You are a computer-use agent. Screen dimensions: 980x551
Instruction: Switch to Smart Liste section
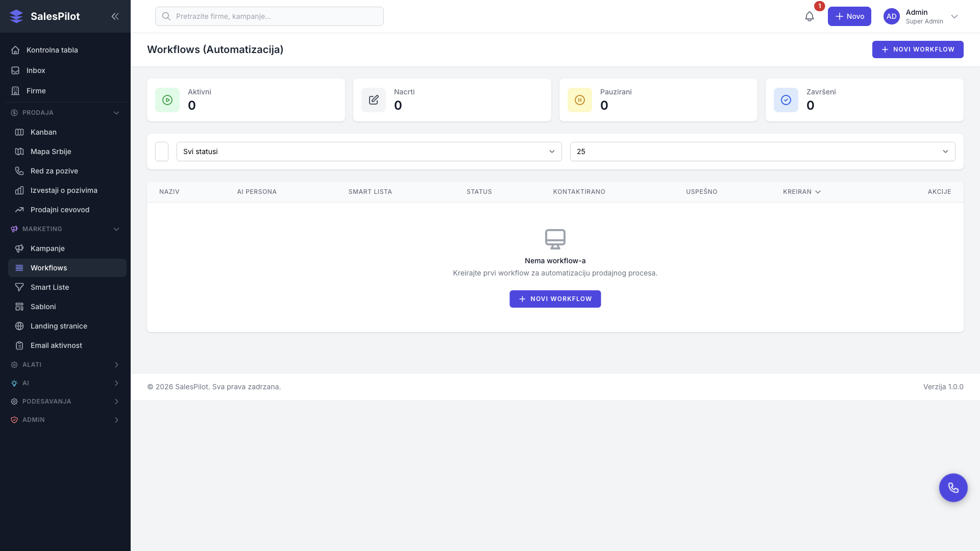click(x=50, y=287)
